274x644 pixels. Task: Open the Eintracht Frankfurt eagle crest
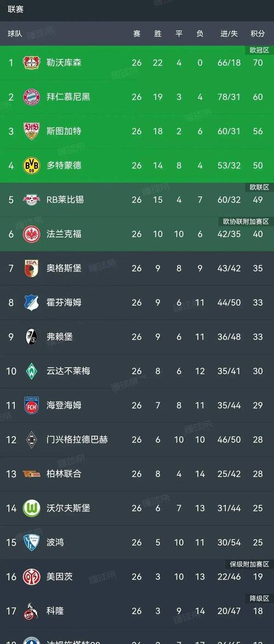(x=31, y=233)
